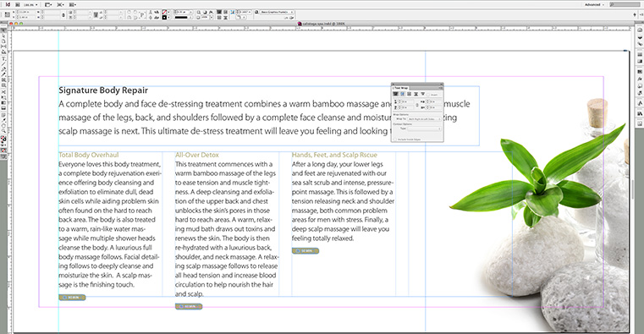Click the make-all-offsets-same link icon

(x=417, y=105)
